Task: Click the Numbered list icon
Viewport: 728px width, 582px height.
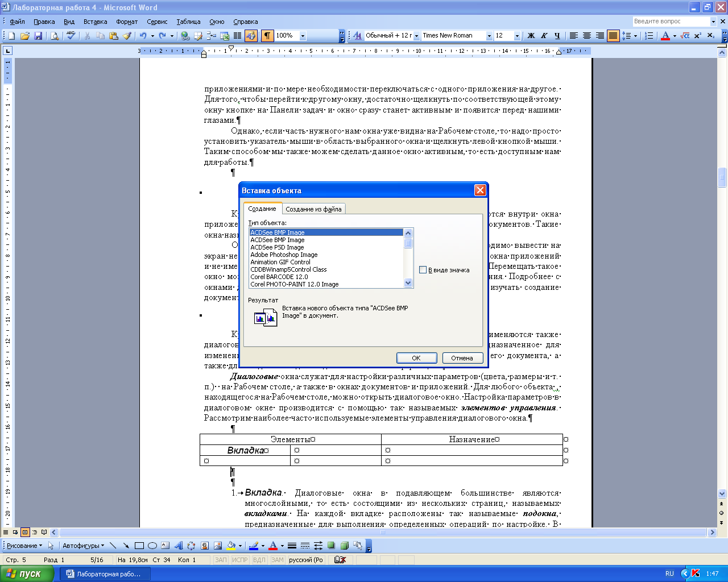Action: click(650, 36)
